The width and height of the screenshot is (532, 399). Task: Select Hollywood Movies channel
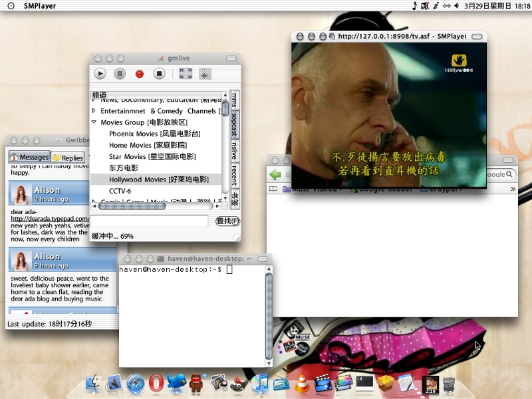pyautogui.click(x=156, y=180)
